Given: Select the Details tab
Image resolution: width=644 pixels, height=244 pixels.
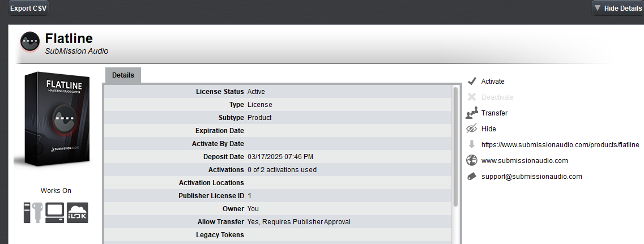Looking at the screenshot, I should [x=123, y=75].
